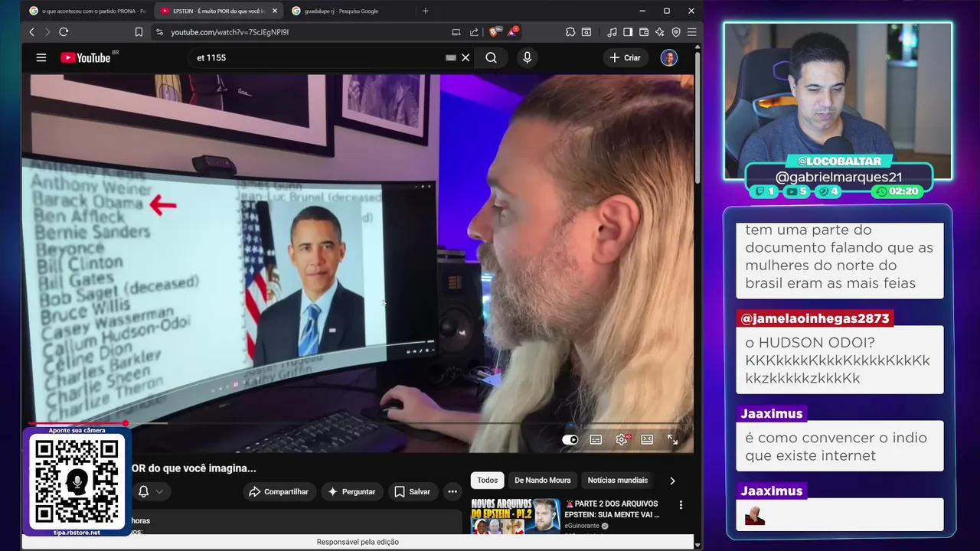Open the browser main menu icon

point(691,32)
